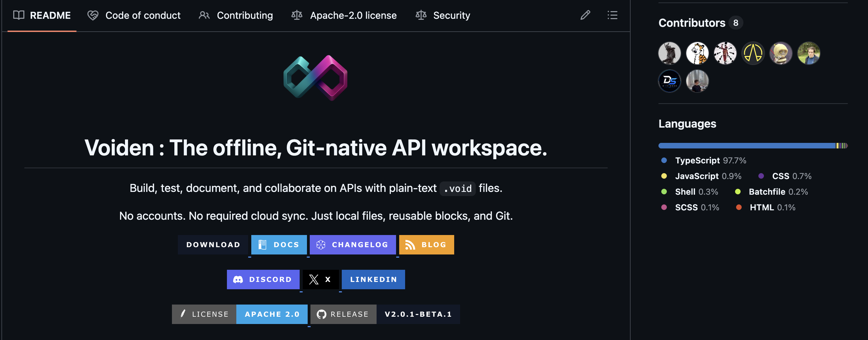The height and width of the screenshot is (340, 868).
Task: Open the README outline list icon
Action: [x=612, y=15]
